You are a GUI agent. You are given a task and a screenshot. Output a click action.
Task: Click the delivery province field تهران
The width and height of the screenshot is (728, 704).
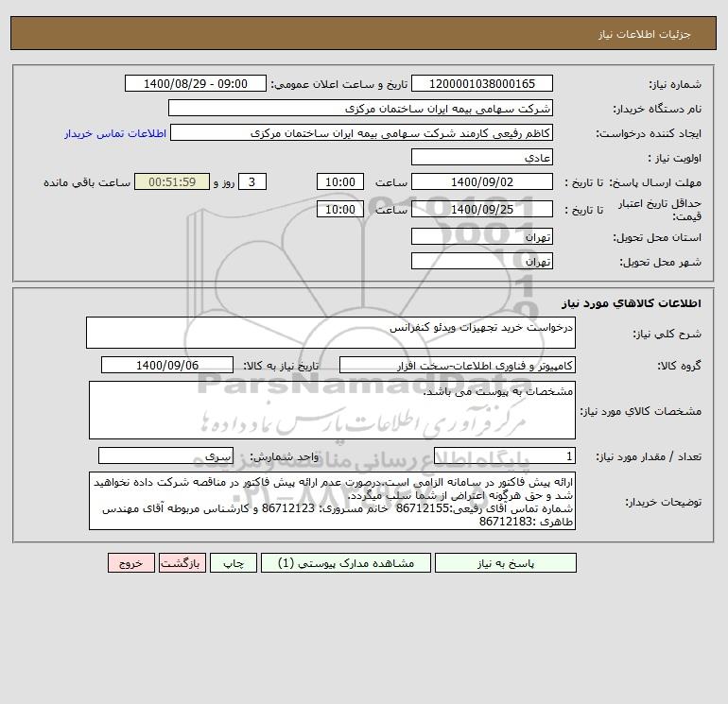point(482,237)
